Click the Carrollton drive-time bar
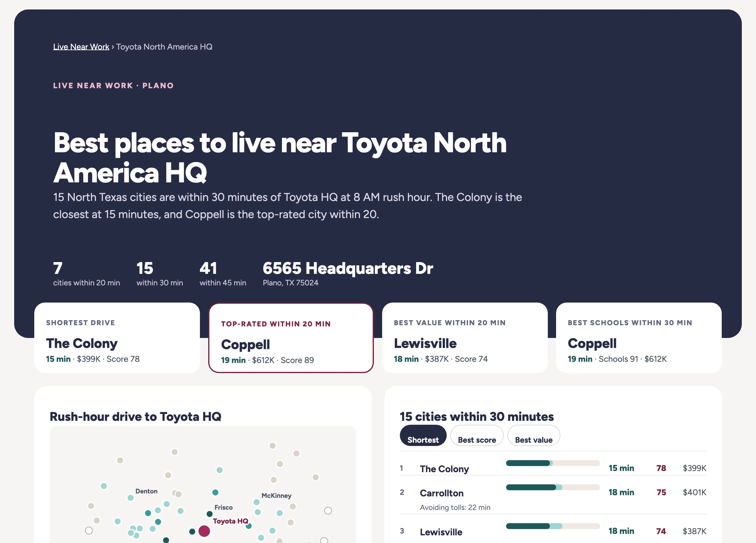 [x=553, y=487]
